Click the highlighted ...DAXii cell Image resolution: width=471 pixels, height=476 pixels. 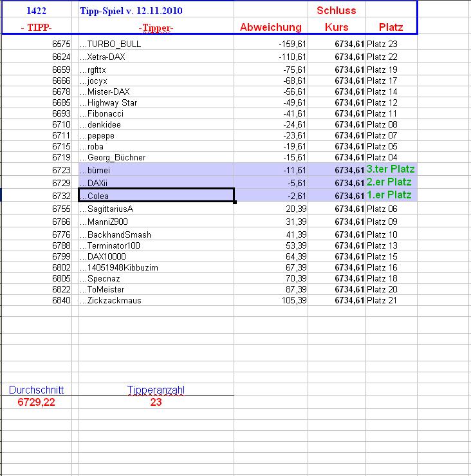click(156, 182)
